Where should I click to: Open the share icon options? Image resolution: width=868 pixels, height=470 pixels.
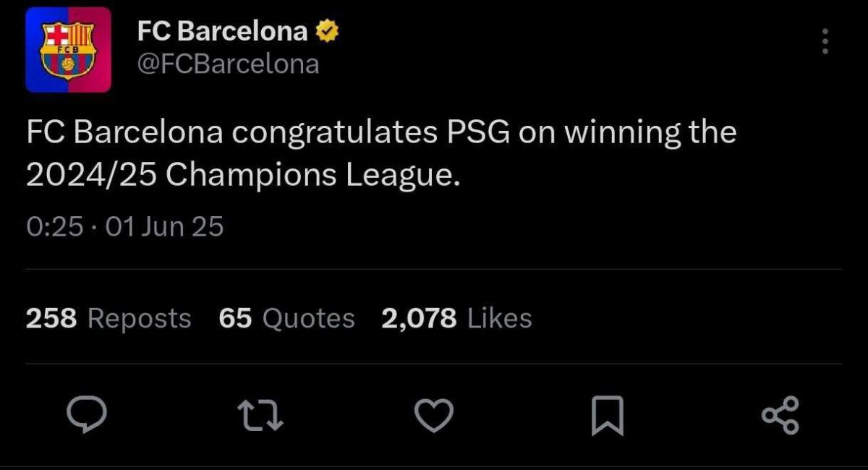pyautogui.click(x=780, y=415)
